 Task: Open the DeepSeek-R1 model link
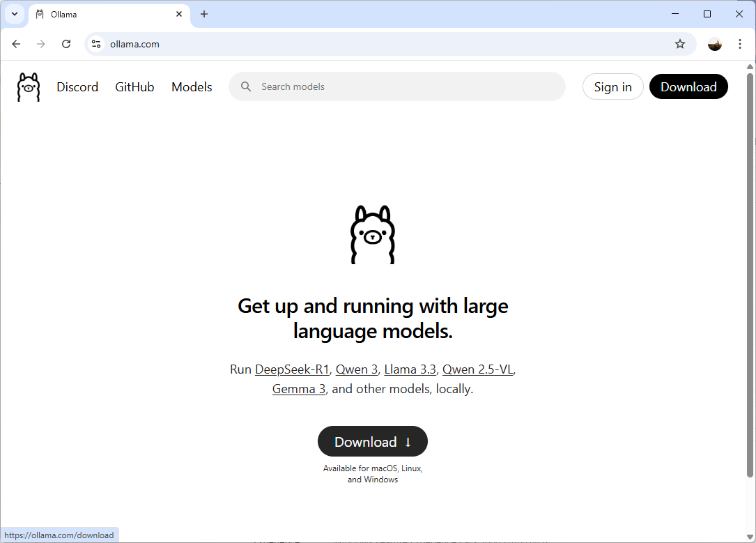[292, 369]
